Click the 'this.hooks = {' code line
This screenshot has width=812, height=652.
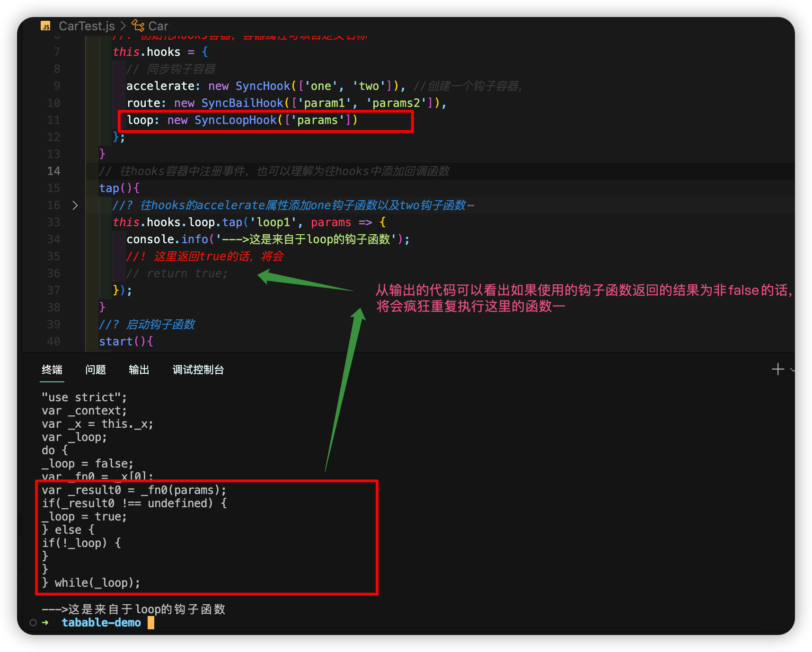coord(160,52)
